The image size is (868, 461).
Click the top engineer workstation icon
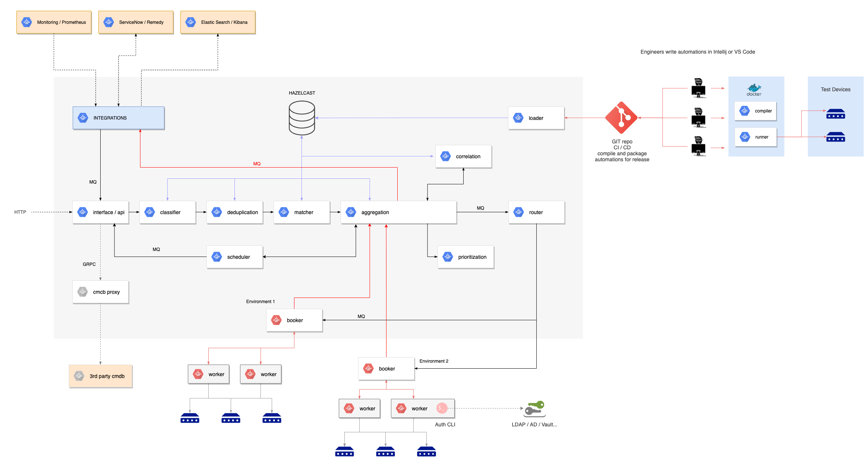698,88
